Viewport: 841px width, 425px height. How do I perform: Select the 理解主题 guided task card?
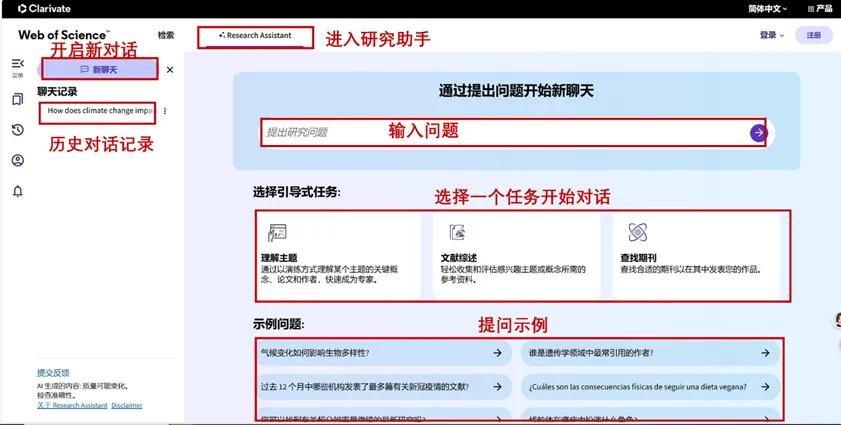coord(338,257)
